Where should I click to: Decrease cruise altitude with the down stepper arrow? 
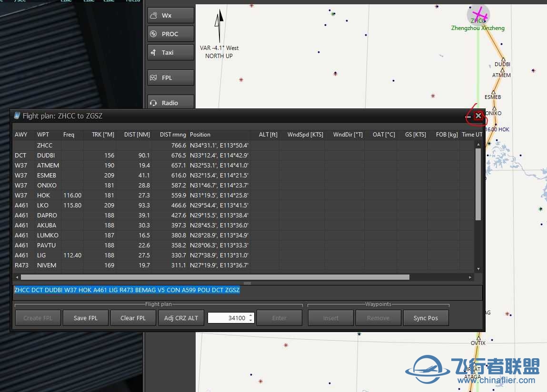click(x=251, y=320)
